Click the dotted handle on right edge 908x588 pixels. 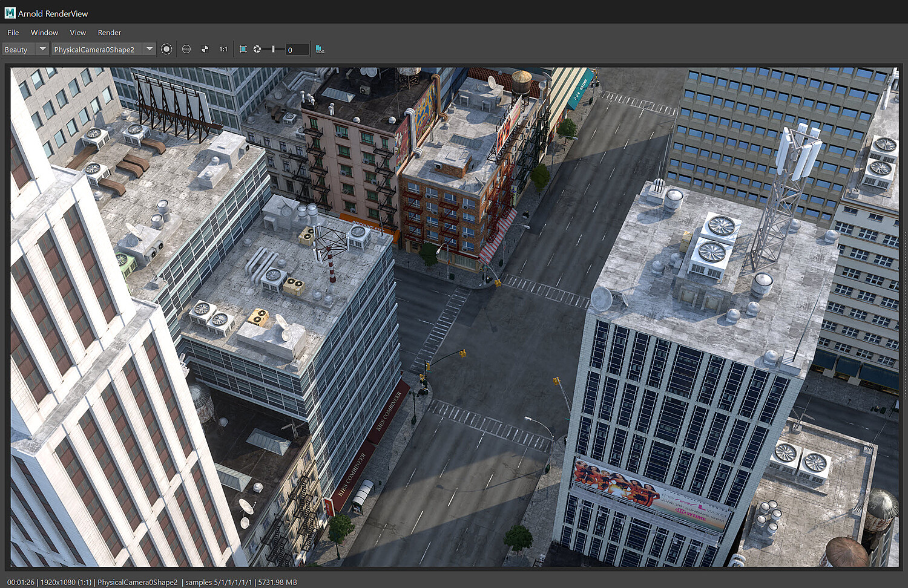[905, 315]
